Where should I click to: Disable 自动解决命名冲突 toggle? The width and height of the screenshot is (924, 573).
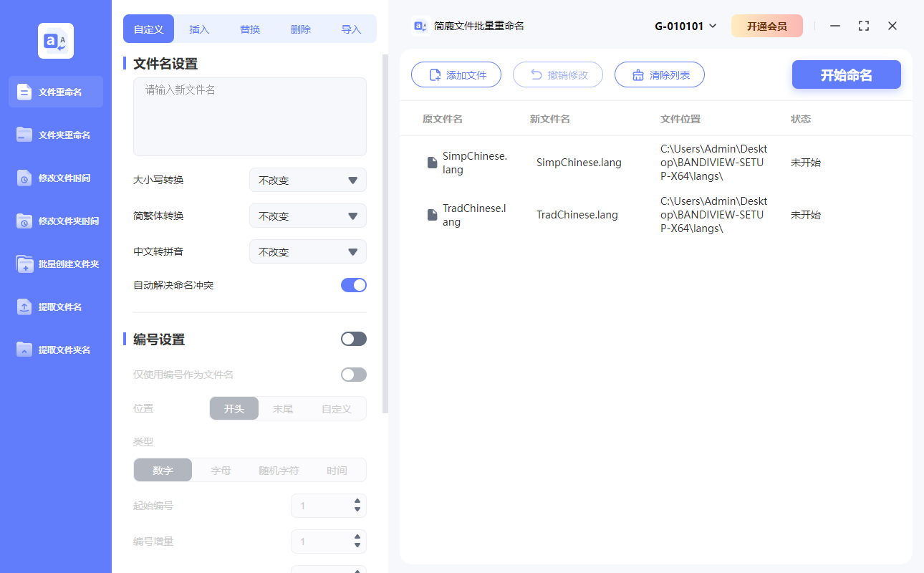pyautogui.click(x=353, y=284)
